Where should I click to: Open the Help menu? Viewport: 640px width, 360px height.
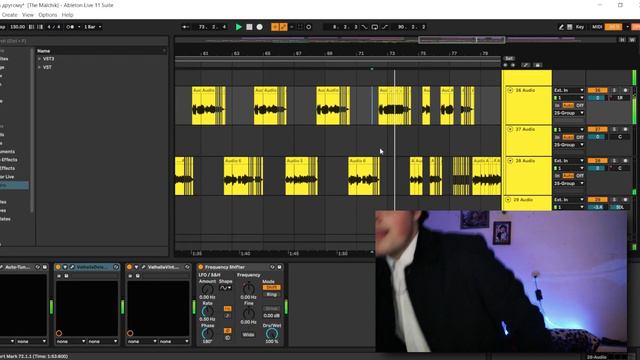67,15
